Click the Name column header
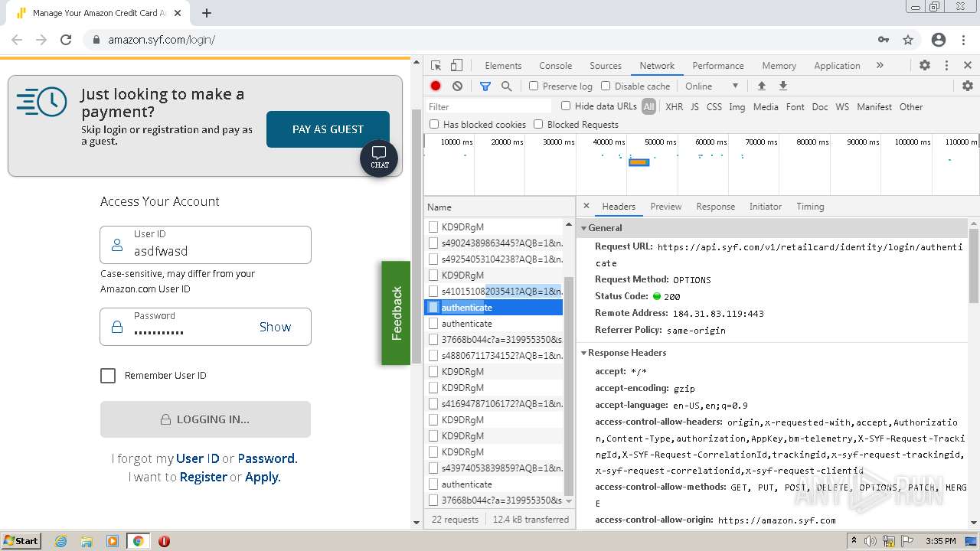This screenshot has height=551, width=980. coord(499,207)
